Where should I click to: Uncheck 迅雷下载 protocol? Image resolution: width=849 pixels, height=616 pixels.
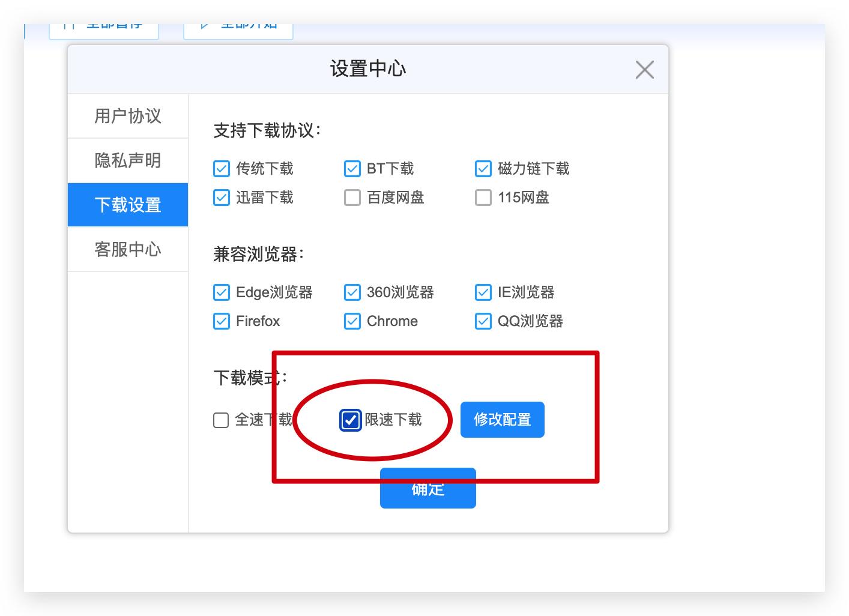(220, 198)
